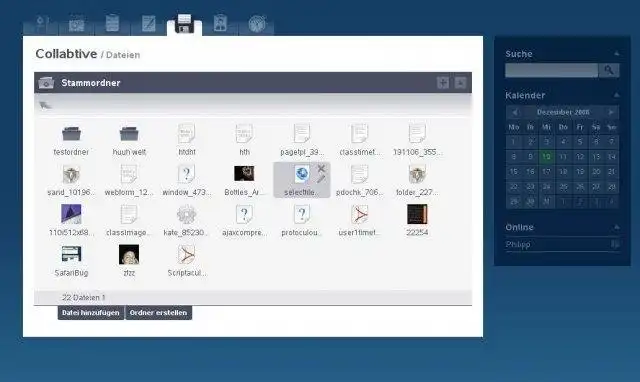Open the huuh welt folder
Image resolution: width=640 pixels, height=382 pixels.
pos(129,133)
